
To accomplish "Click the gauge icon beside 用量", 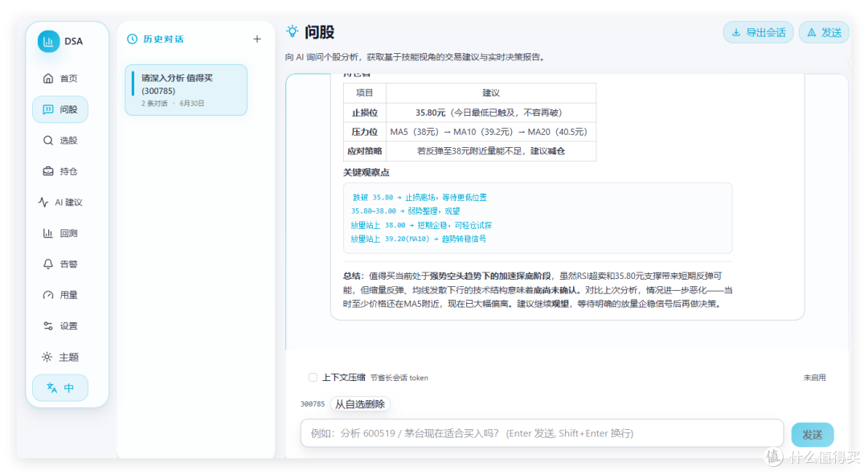I will (x=48, y=295).
